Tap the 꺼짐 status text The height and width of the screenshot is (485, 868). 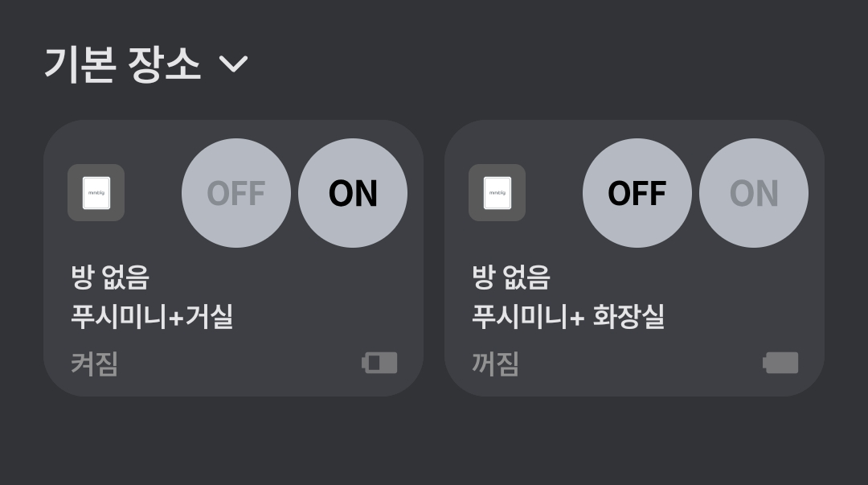point(495,364)
